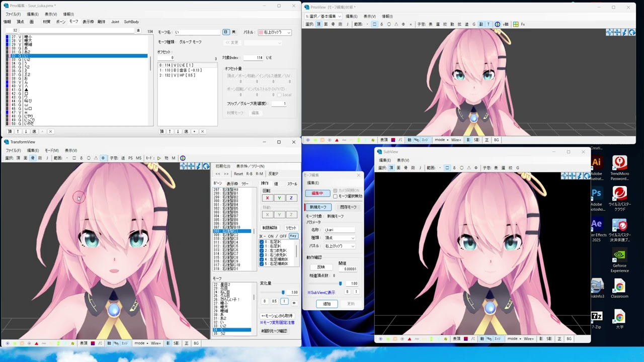Open 7-Zip desktop icon
This screenshot has height=362, width=644.
tap(597, 319)
